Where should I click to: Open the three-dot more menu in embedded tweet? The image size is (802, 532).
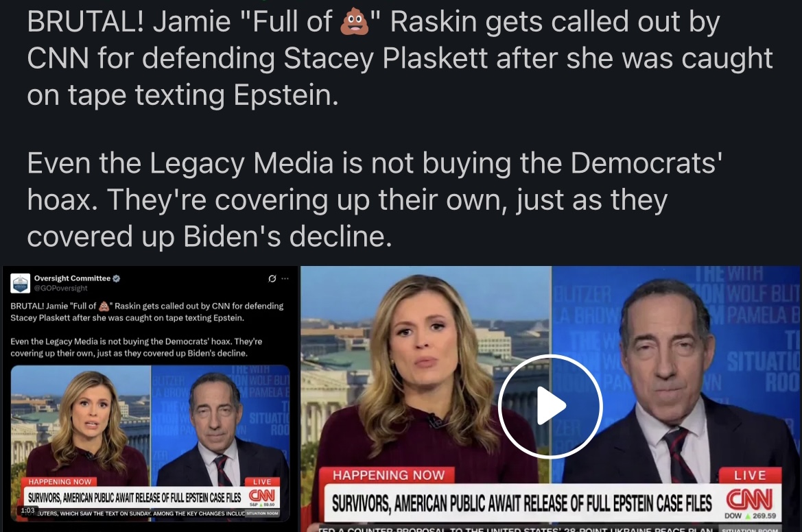pyautogui.click(x=285, y=278)
